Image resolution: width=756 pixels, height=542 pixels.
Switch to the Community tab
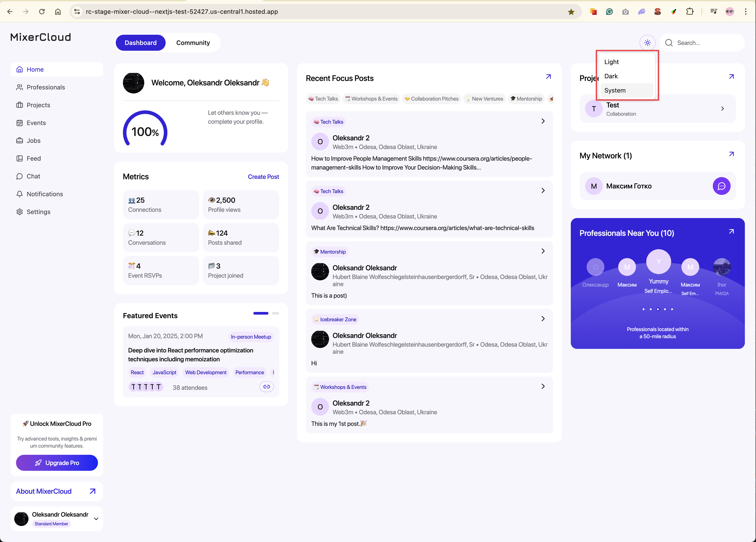tap(193, 43)
